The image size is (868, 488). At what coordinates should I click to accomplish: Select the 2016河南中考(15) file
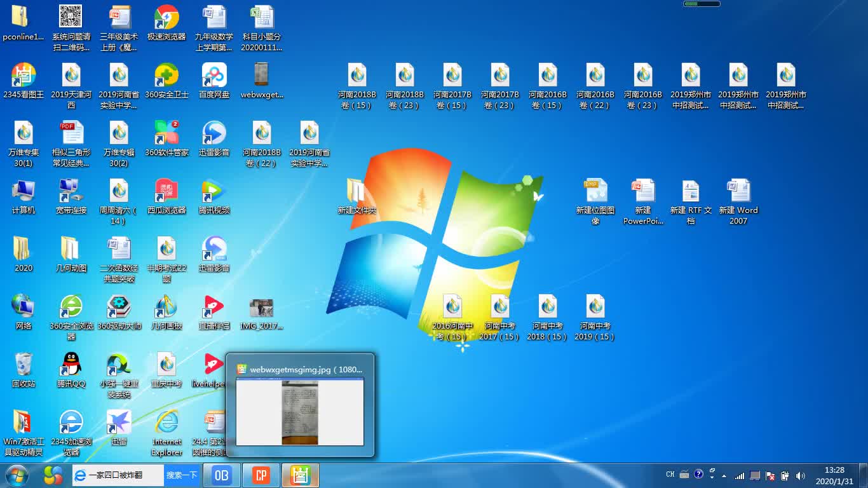pyautogui.click(x=452, y=317)
